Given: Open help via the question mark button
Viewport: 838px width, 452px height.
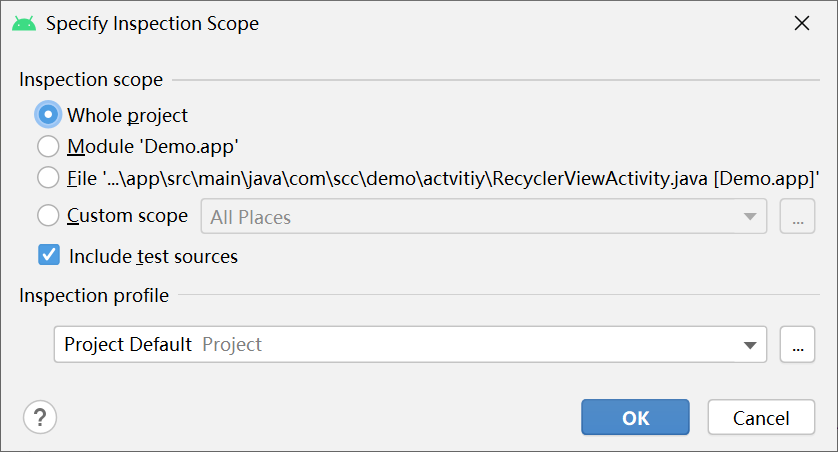Looking at the screenshot, I should tap(40, 417).
